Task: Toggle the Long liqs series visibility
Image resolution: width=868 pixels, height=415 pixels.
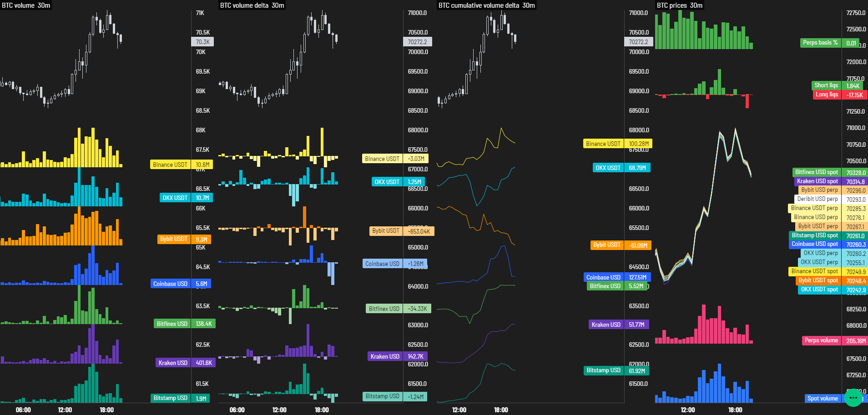Action: pos(828,95)
